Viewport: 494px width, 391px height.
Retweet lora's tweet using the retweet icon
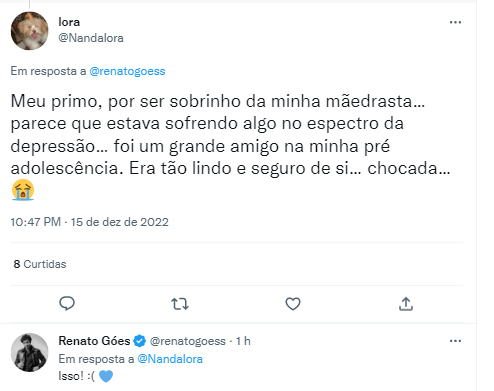(180, 304)
